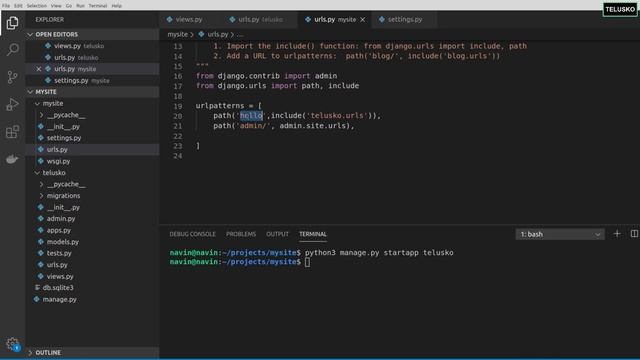Open the Explorer view in activity bar
Image resolution: width=640 pixels, height=360 pixels.
(x=12, y=22)
